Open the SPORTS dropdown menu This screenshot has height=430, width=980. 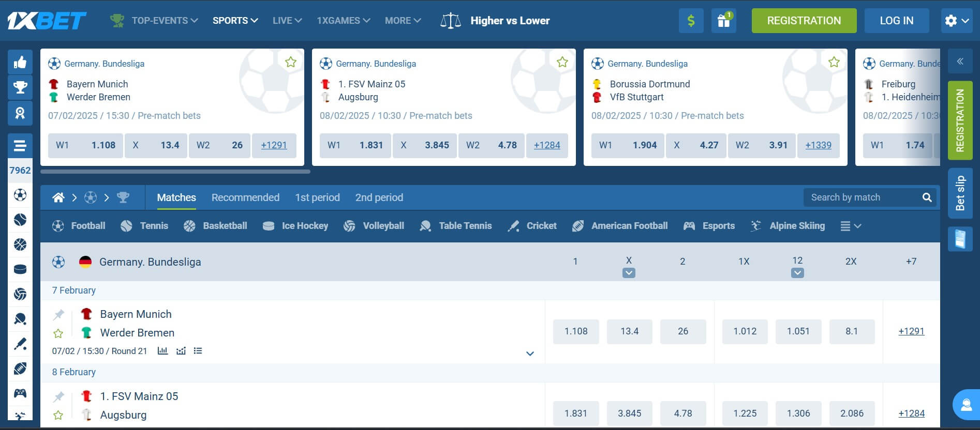point(235,21)
